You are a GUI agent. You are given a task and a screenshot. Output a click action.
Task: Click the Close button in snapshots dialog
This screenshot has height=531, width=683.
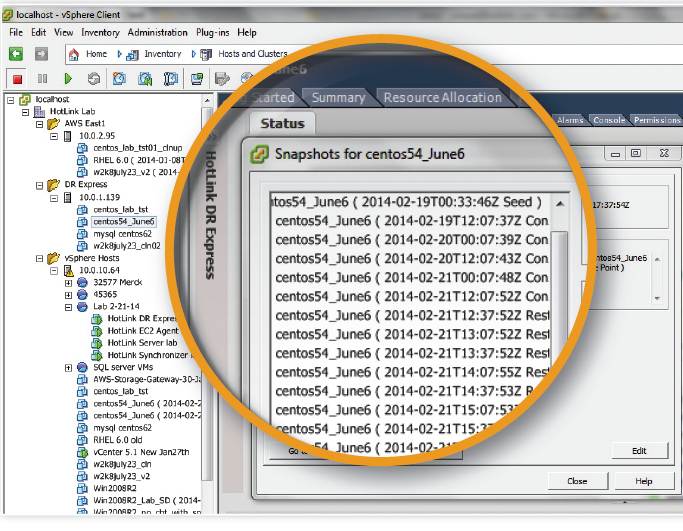pyautogui.click(x=577, y=481)
